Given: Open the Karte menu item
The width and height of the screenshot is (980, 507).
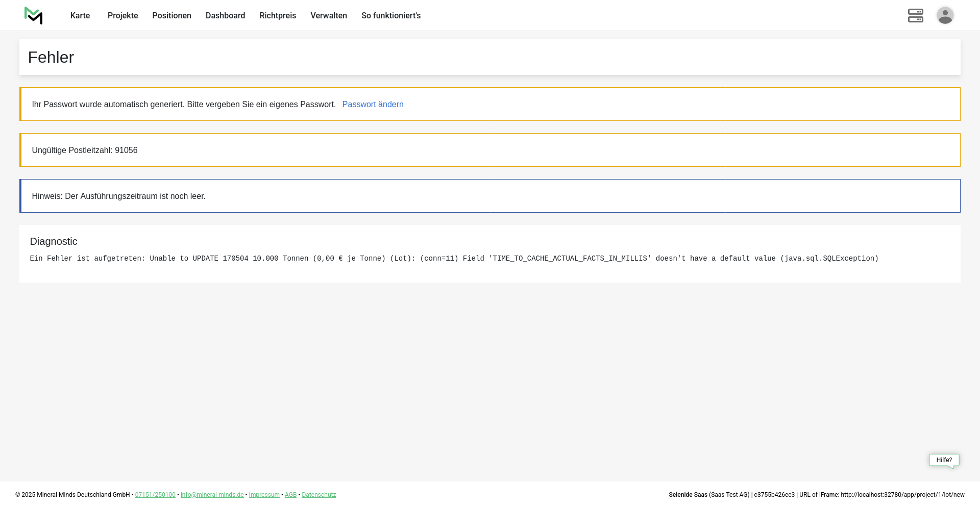Looking at the screenshot, I should click(80, 16).
